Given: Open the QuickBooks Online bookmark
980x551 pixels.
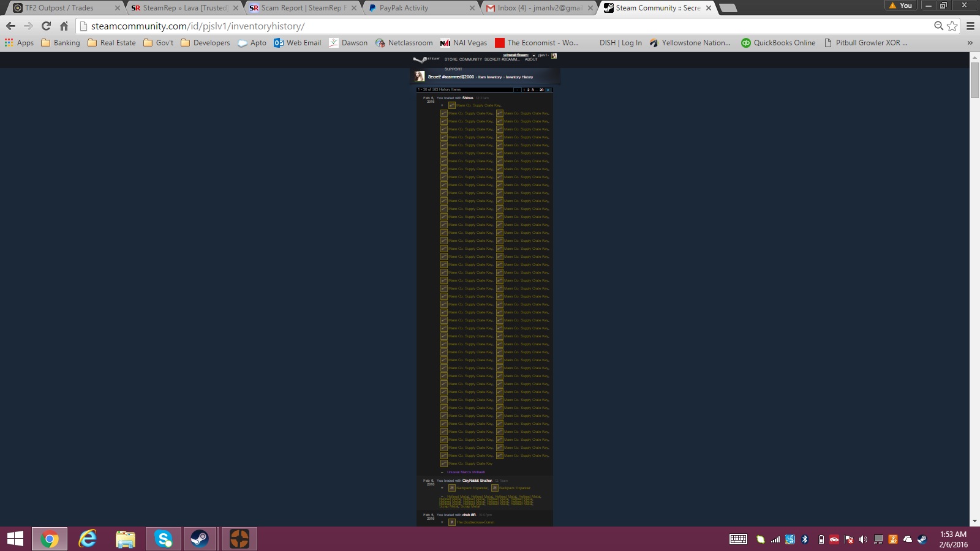Looking at the screenshot, I should click(778, 43).
